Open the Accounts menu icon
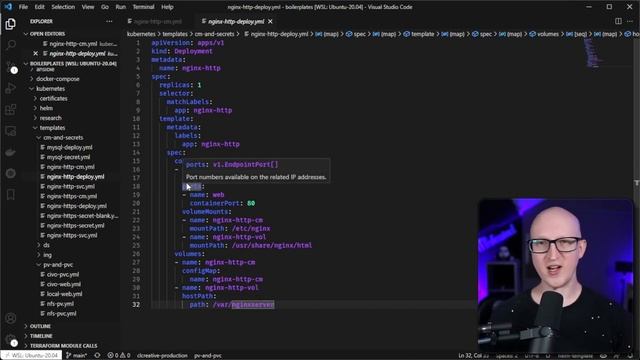 pyautogui.click(x=11, y=318)
